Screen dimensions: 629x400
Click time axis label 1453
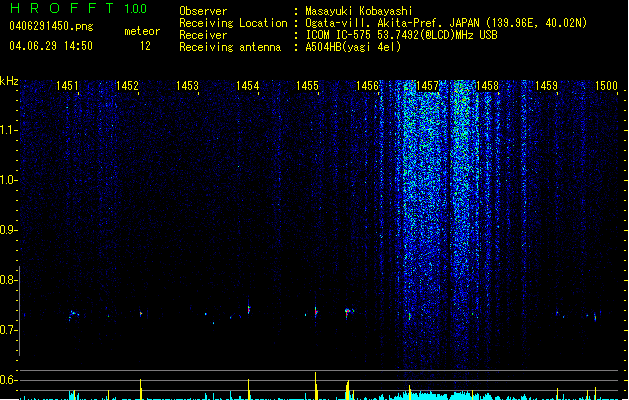click(187, 86)
